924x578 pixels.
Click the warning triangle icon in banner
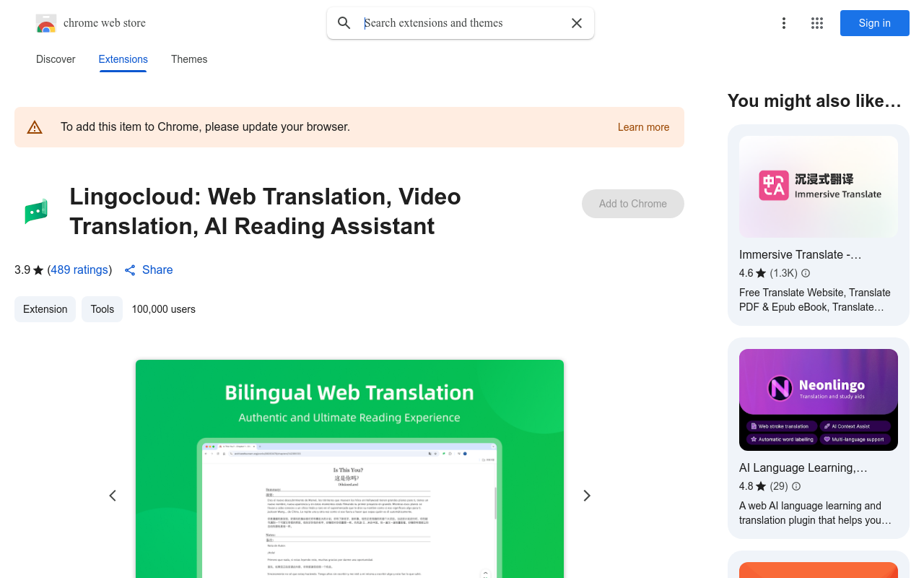[x=35, y=127]
